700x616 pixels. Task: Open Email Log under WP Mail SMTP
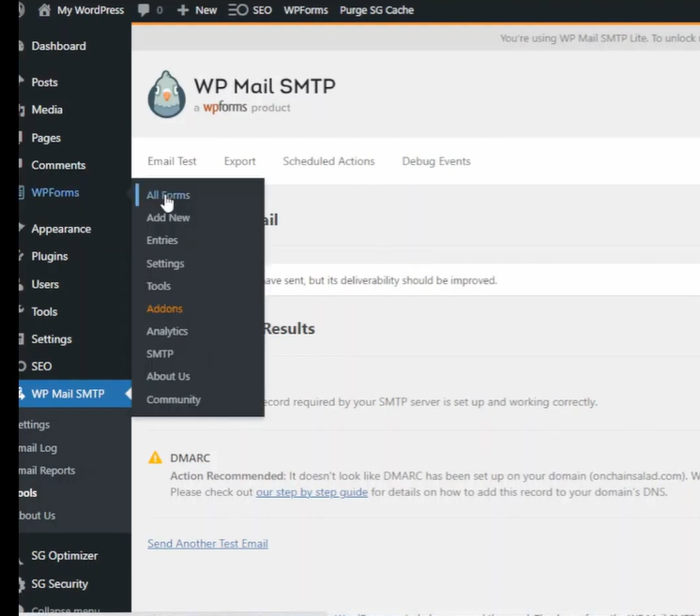tap(38, 448)
